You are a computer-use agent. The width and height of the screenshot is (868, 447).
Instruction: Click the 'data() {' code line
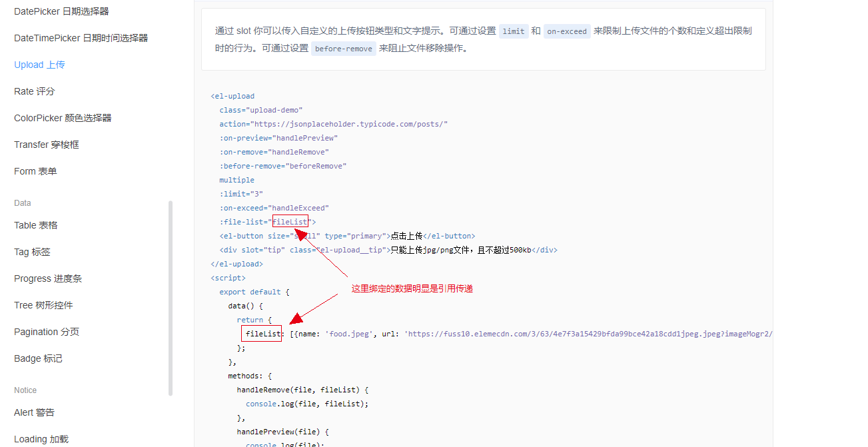(x=246, y=306)
